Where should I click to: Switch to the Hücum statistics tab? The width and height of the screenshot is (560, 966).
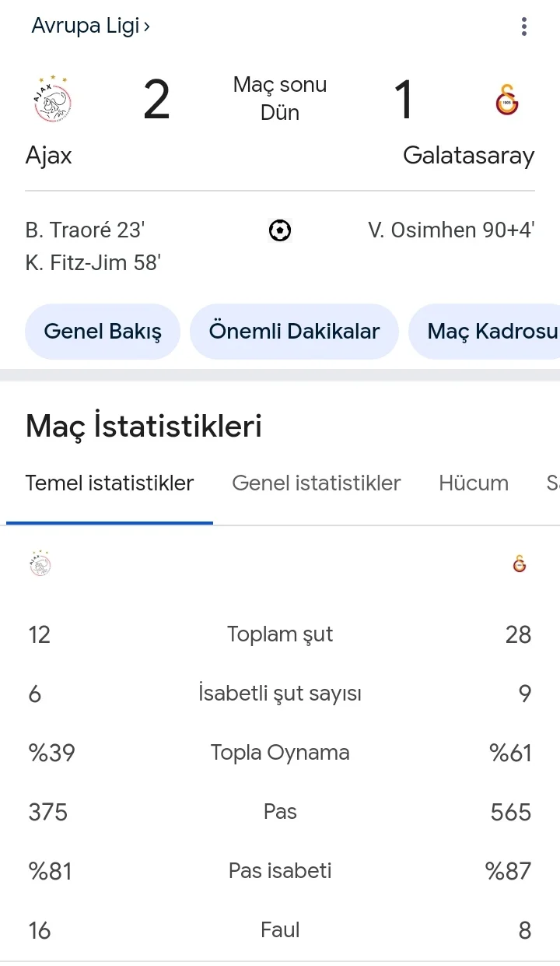473,483
